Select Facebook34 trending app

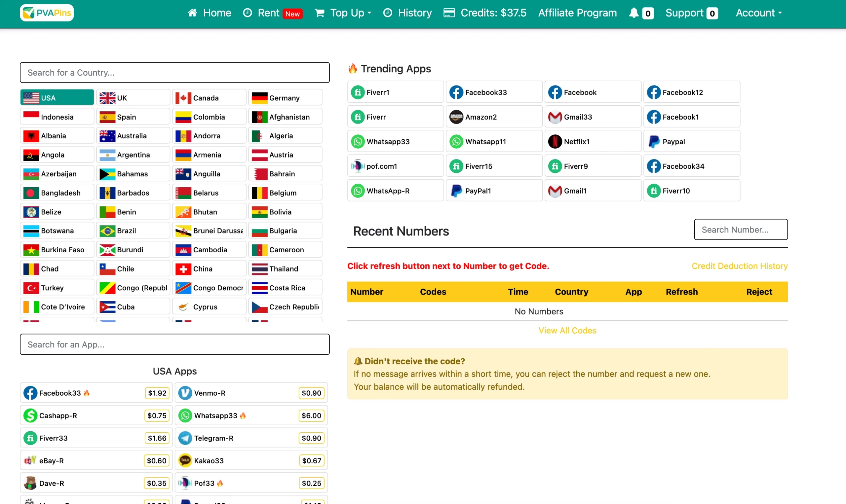click(x=692, y=166)
